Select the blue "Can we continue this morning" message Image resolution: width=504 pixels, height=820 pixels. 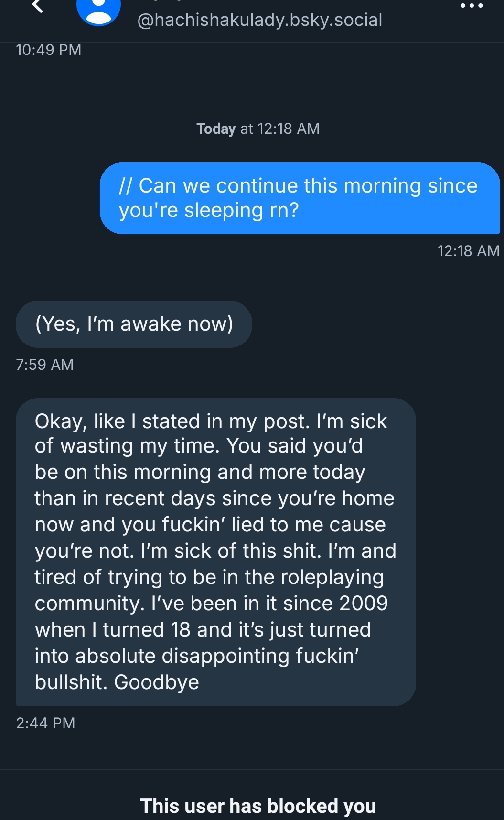300,198
